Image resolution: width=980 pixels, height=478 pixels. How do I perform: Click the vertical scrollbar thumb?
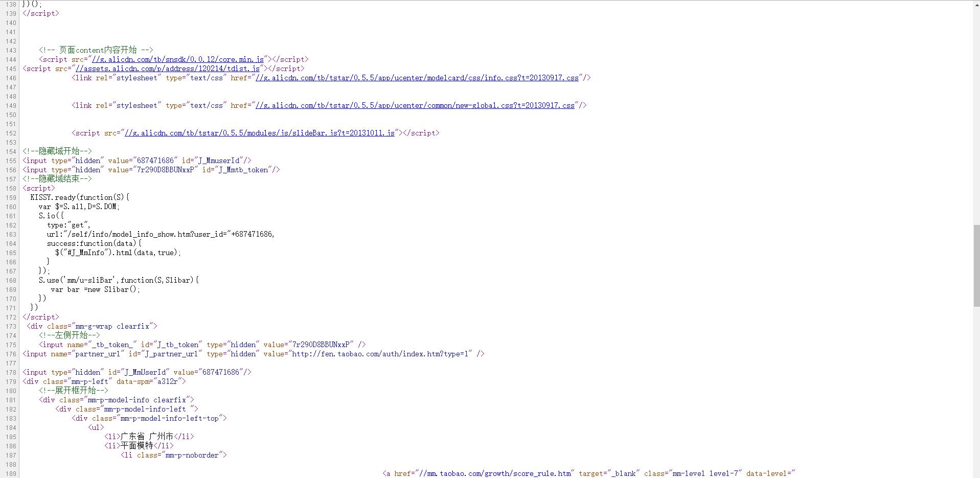[976, 265]
